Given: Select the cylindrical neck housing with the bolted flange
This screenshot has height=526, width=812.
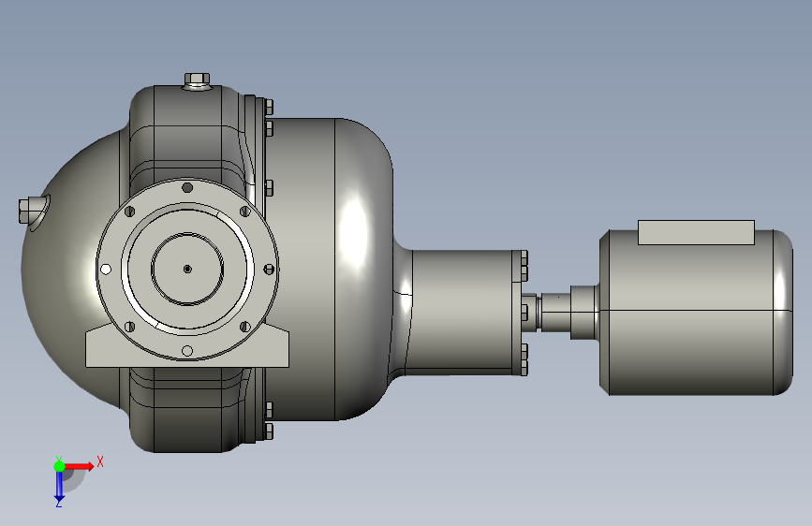Looking at the screenshot, I should (461, 313).
